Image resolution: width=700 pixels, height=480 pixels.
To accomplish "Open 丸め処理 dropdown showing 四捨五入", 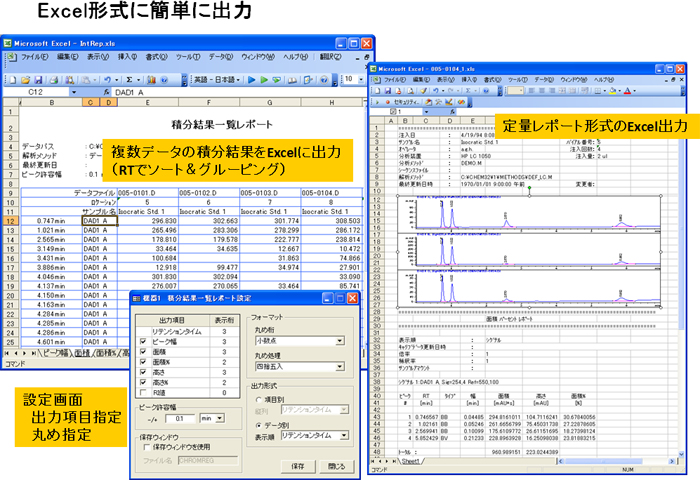I will [x=340, y=367].
